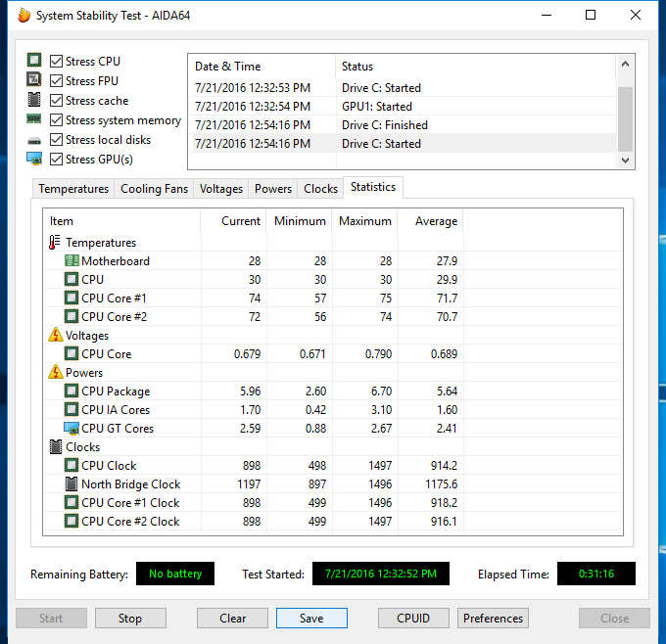Image resolution: width=666 pixels, height=644 pixels.
Task: Click the chip icon of CPU Core #2 Clock
Action: point(71,522)
